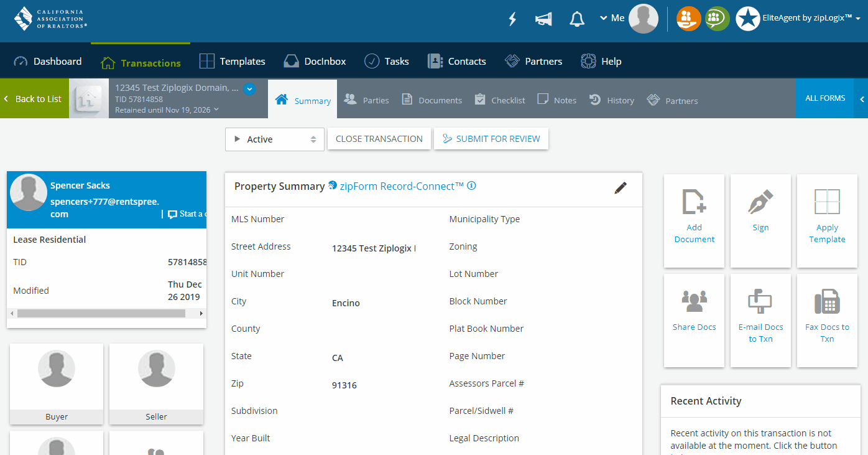
Task: Open Fax Docs to Txn tile
Action: (827, 321)
